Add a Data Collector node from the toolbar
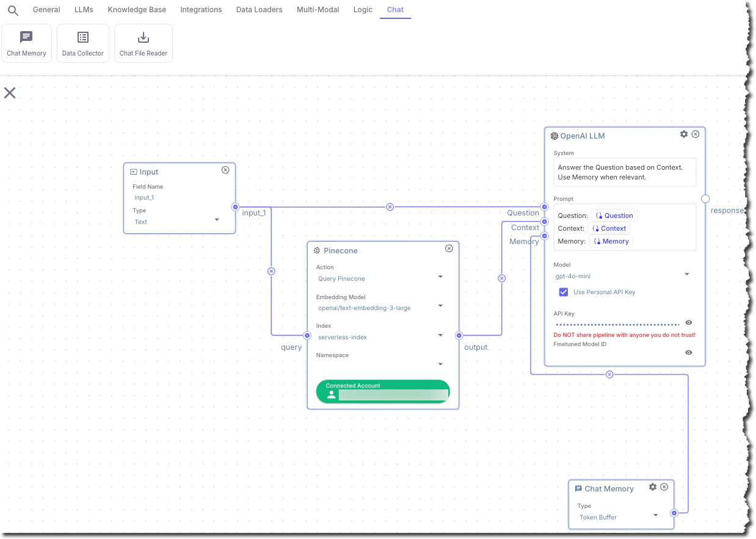 tap(82, 43)
